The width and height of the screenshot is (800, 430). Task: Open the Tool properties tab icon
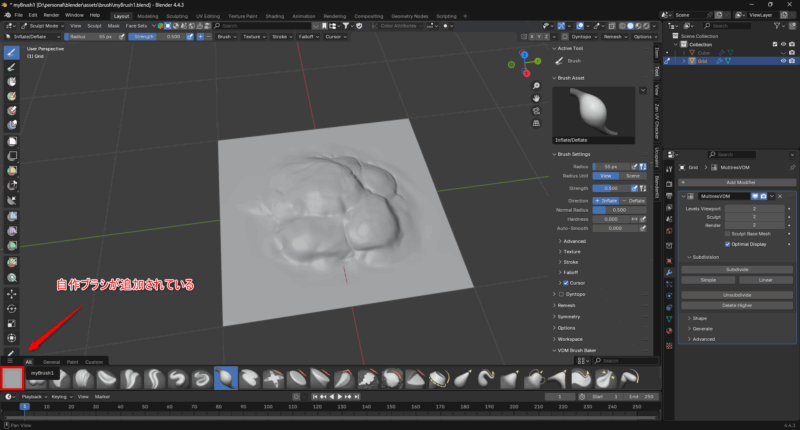[669, 169]
